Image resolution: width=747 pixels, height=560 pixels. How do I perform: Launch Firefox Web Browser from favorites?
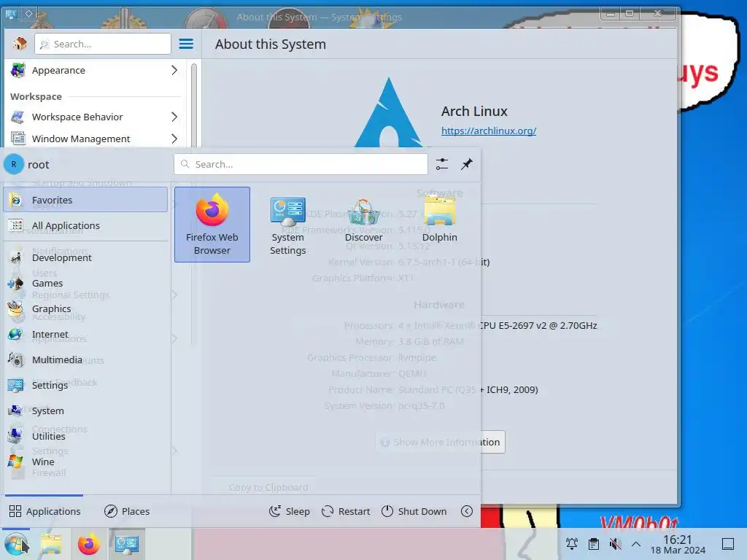(212, 225)
